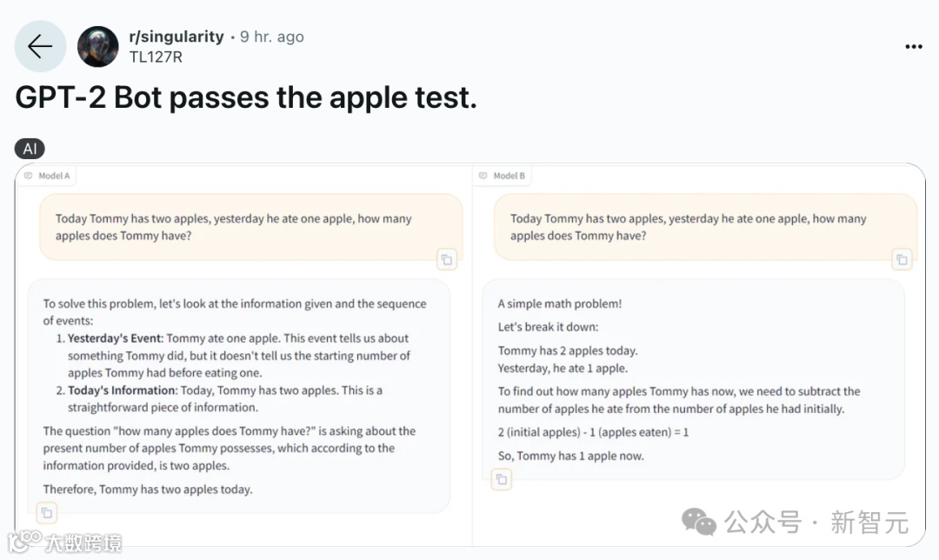Click the AI flair tag
The height and width of the screenshot is (560, 939).
(x=30, y=149)
